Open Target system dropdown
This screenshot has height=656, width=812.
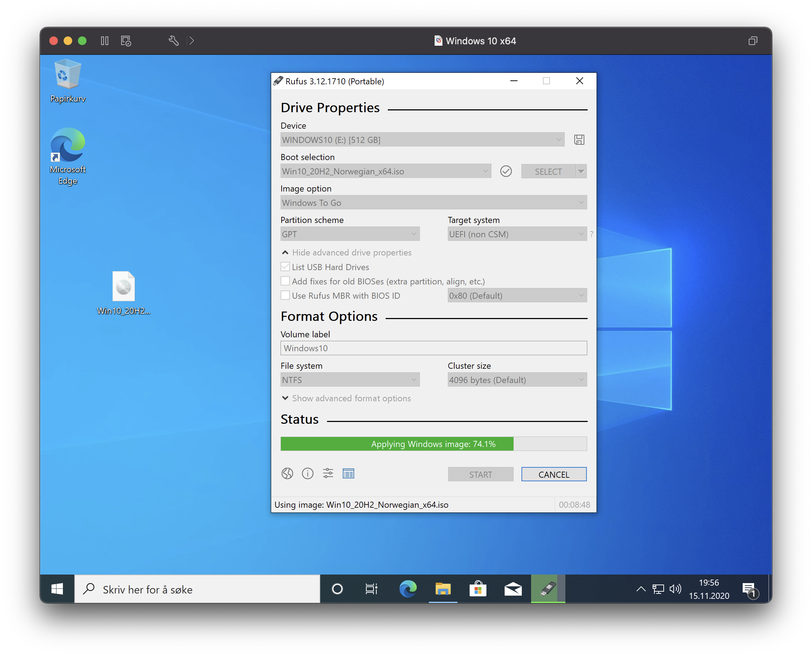tap(517, 234)
